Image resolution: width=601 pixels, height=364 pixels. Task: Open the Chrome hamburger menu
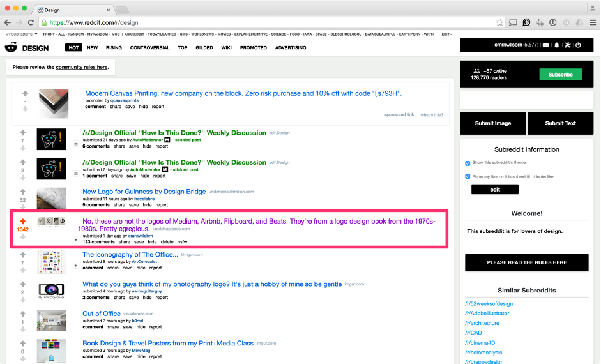(591, 22)
